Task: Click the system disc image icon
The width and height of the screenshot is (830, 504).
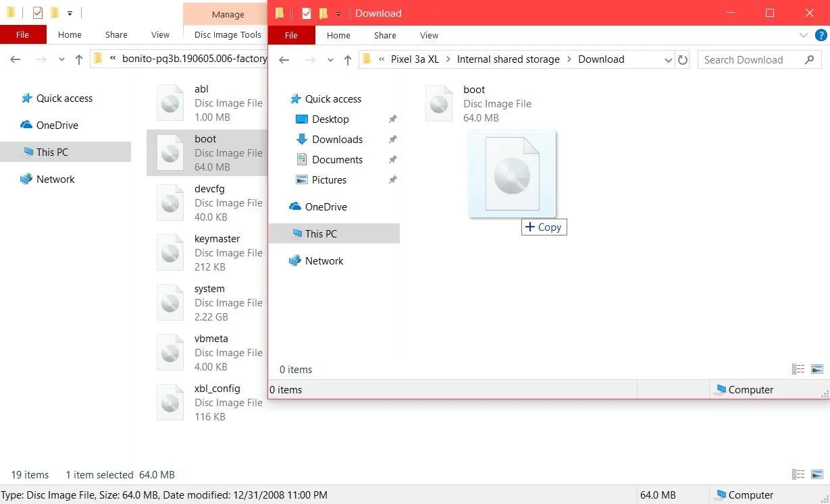Action: 170,302
